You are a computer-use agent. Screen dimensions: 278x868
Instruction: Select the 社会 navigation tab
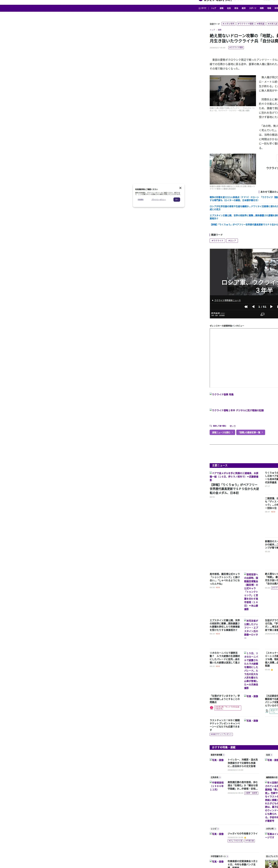(x=229, y=8)
